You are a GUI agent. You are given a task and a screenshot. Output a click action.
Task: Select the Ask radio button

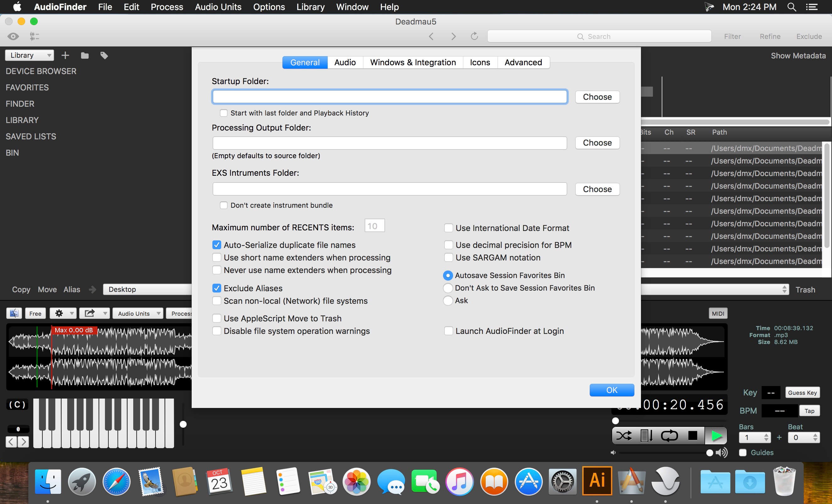point(448,301)
